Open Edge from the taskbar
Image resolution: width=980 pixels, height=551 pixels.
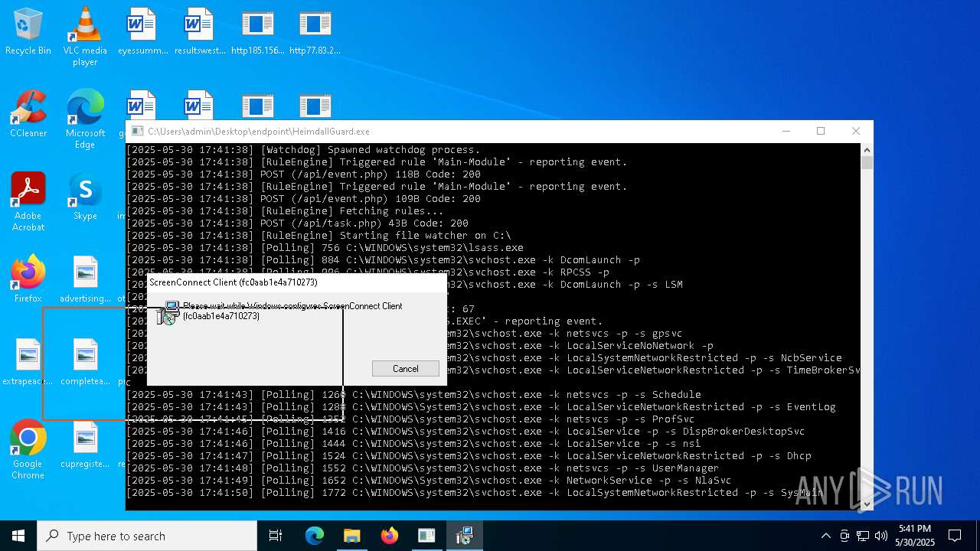(315, 536)
